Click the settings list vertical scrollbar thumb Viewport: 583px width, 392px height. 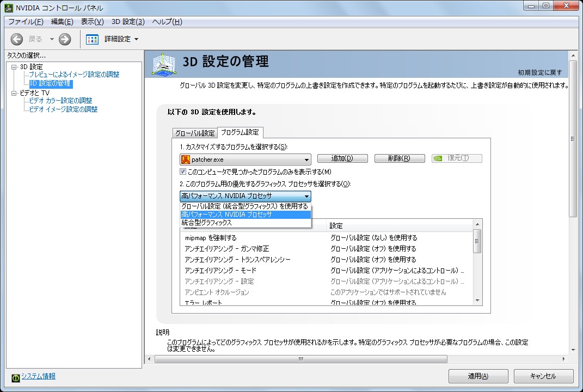click(x=477, y=241)
